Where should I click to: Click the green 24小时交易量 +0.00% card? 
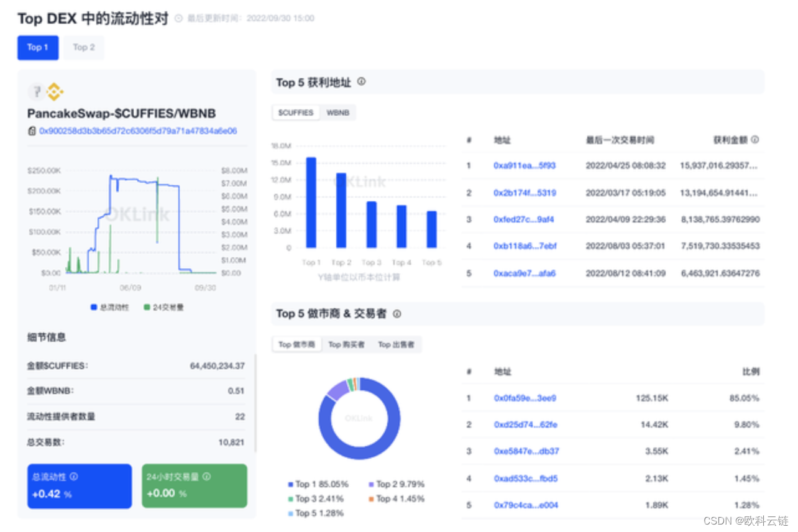coord(195,486)
